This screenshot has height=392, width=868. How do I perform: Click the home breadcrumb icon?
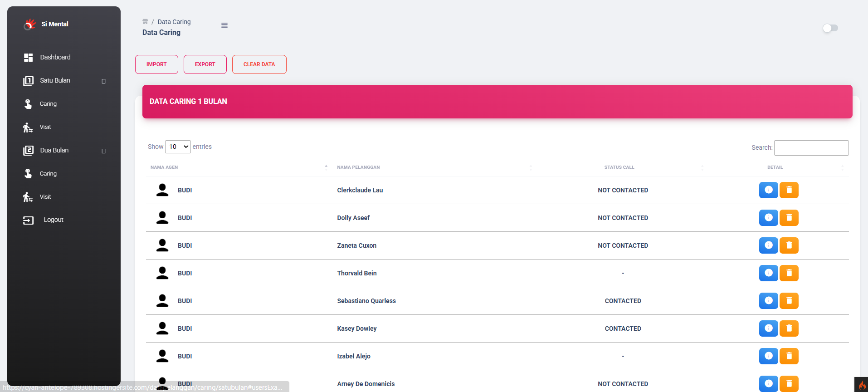pos(145,22)
